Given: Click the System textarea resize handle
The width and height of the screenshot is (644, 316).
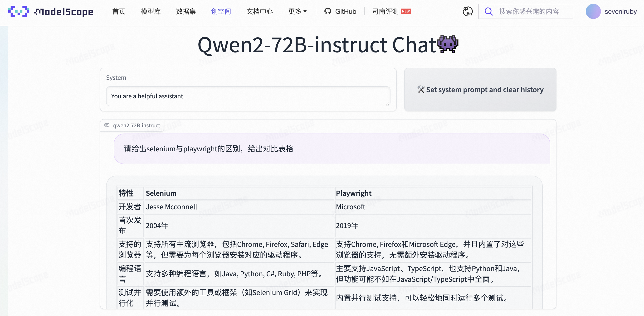Looking at the screenshot, I should click(x=388, y=104).
